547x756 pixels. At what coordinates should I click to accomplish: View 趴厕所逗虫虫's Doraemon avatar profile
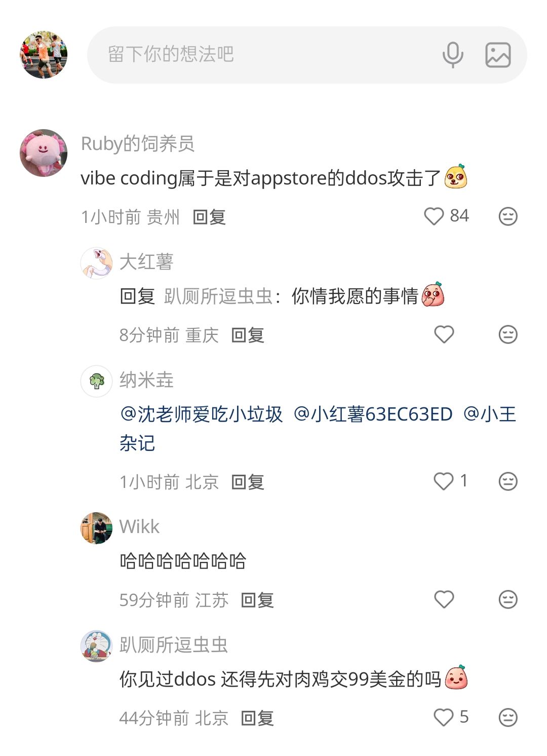96,646
